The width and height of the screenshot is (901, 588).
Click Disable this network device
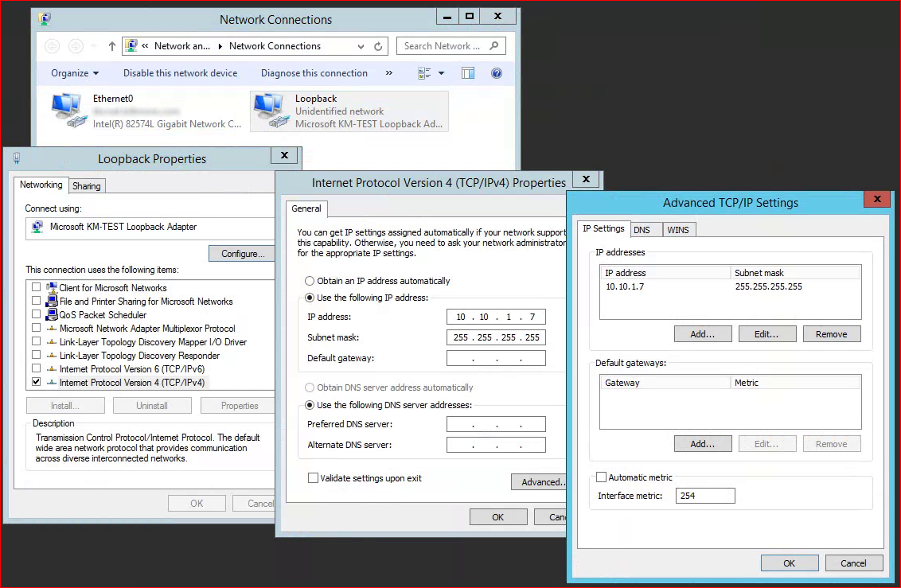(180, 72)
